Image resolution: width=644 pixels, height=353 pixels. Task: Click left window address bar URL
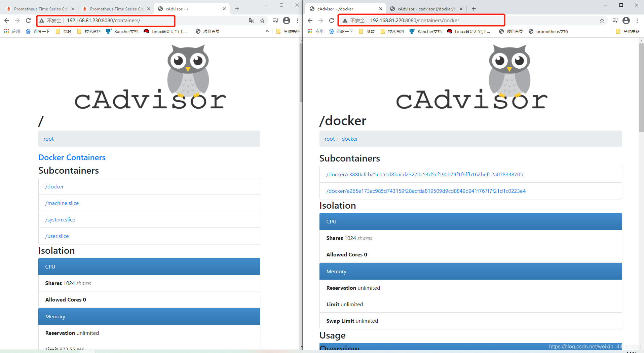click(104, 21)
